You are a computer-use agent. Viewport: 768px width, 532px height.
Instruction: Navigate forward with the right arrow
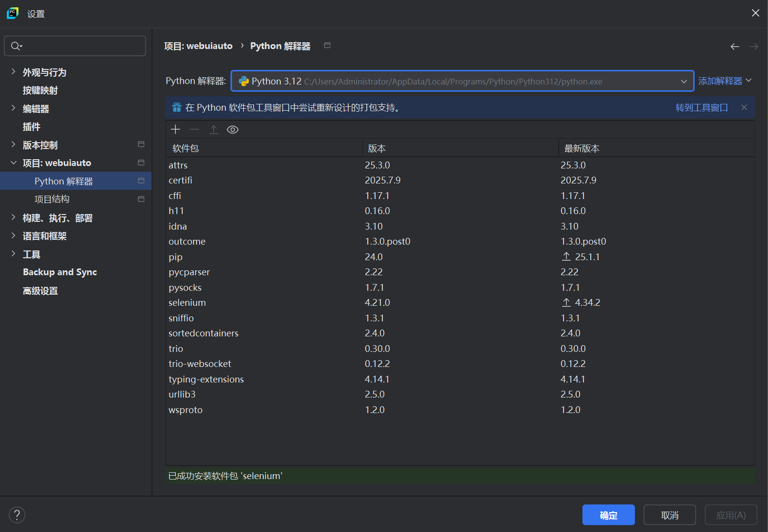753,47
